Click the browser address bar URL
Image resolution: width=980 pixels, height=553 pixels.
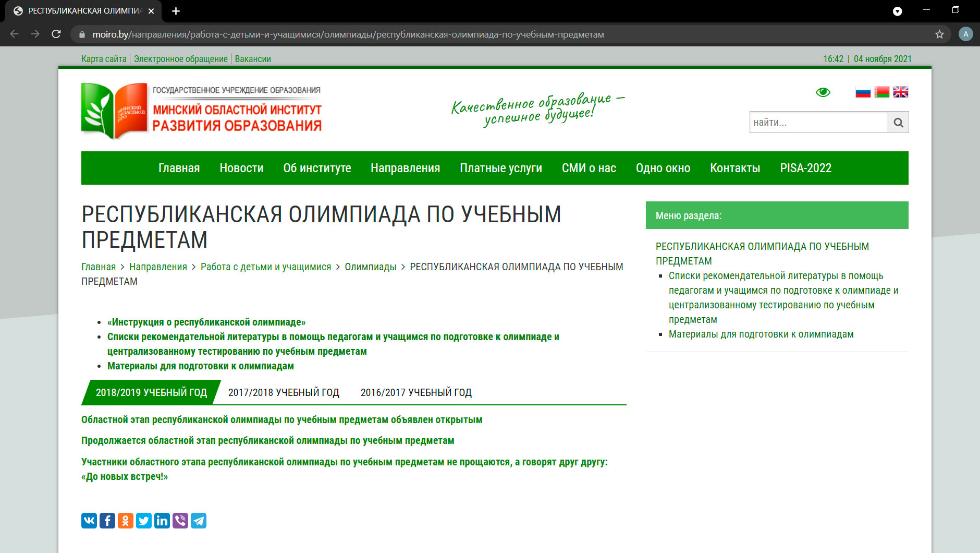click(348, 34)
